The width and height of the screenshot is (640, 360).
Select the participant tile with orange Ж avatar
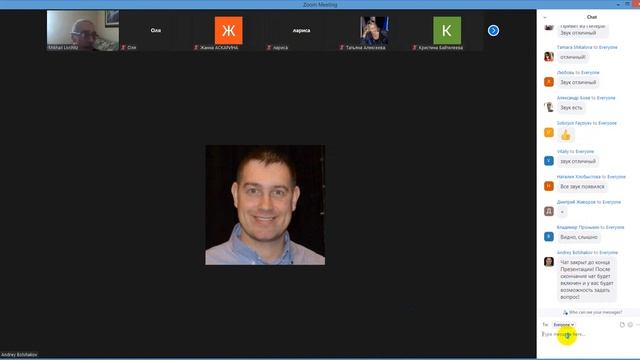pos(228,31)
